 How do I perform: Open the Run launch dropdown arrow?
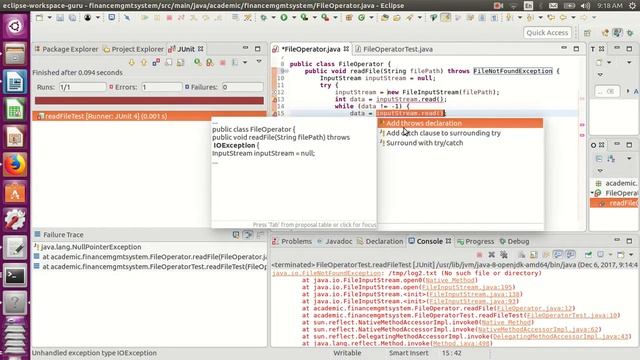pos(293,18)
